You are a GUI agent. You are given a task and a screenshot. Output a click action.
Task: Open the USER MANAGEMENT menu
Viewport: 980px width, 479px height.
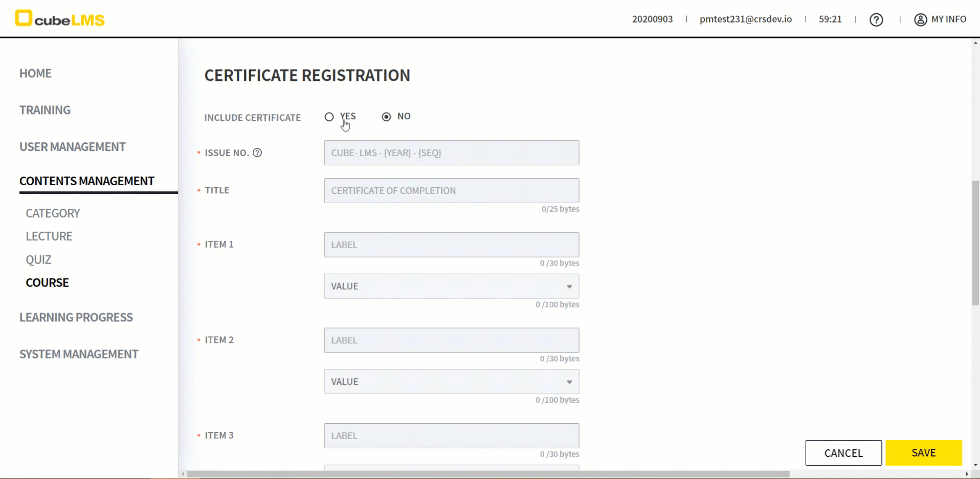(x=72, y=147)
